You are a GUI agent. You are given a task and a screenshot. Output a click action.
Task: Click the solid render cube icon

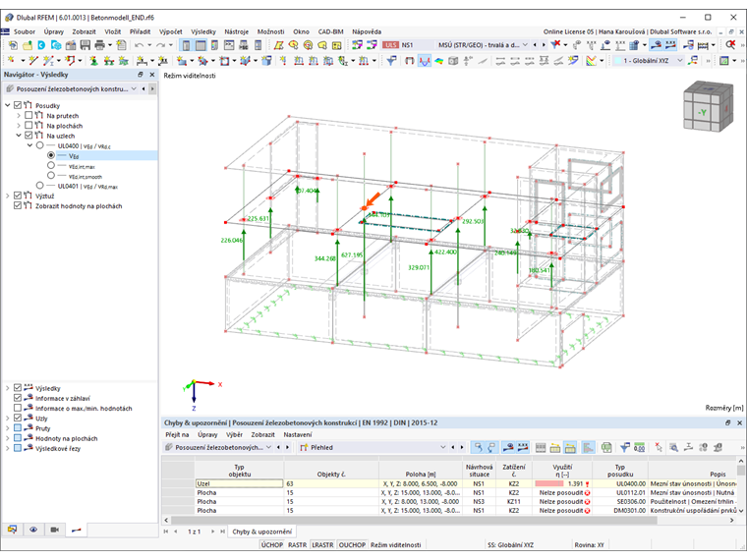tap(453, 61)
